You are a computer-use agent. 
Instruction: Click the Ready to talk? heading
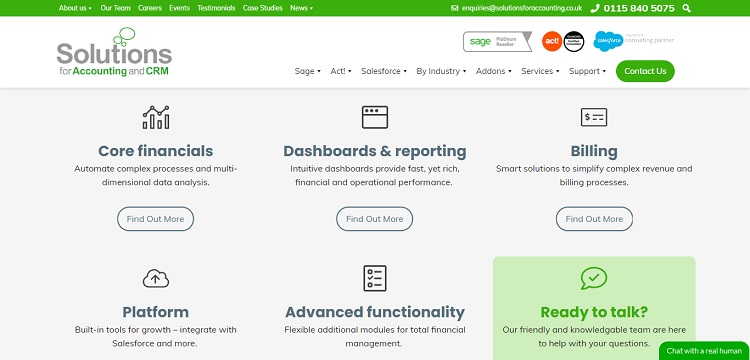click(x=594, y=312)
